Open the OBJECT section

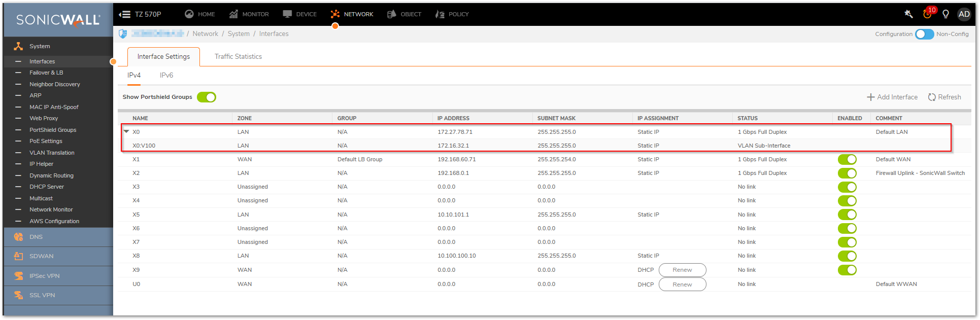point(404,14)
